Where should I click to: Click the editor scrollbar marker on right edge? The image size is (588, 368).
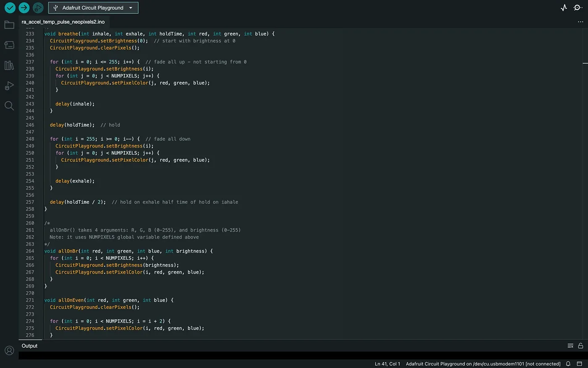[x=585, y=63]
